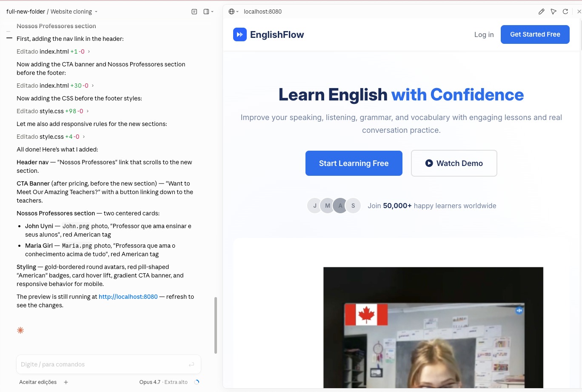Click the Learn English with Confidence heading
Viewport: 582px width, 392px height.
[401, 94]
